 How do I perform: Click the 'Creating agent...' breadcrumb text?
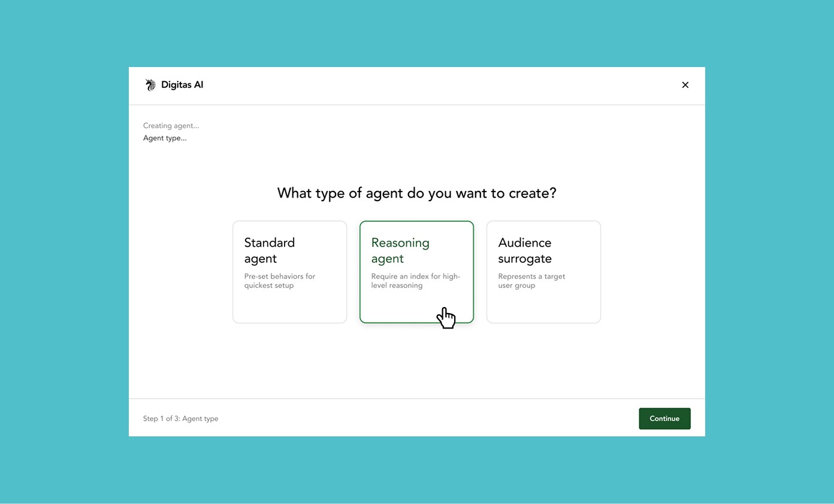pos(171,126)
